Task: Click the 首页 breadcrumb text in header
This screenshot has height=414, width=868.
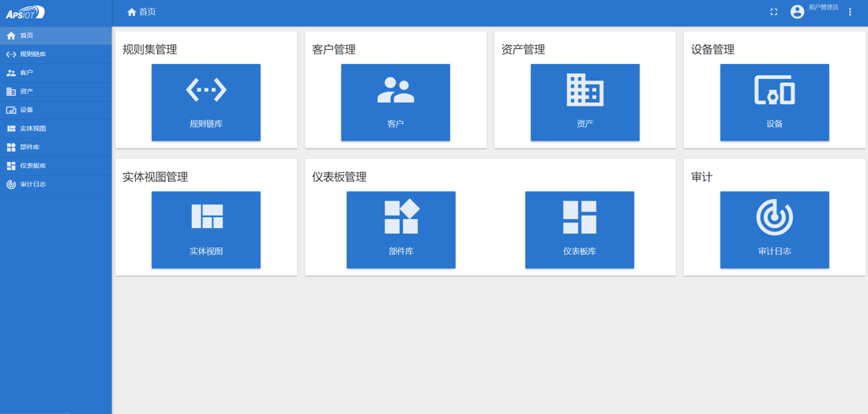Action: pyautogui.click(x=147, y=12)
